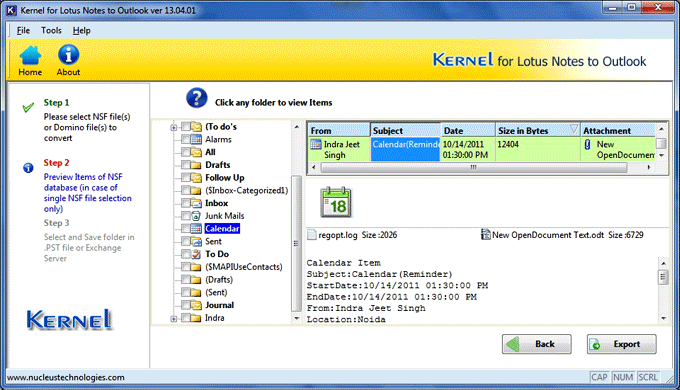The height and width of the screenshot is (390, 680).
Task: Click the folder tree vertical scrollbar thumb
Action: (x=297, y=243)
